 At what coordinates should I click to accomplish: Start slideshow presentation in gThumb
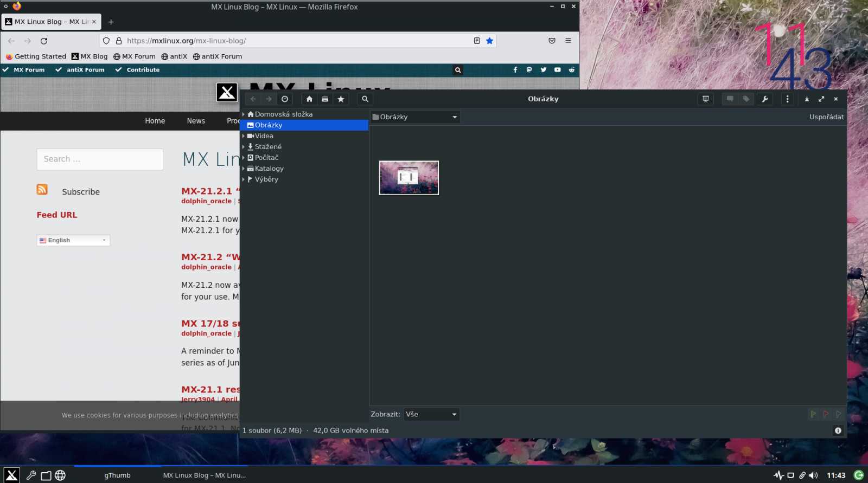[x=706, y=99]
